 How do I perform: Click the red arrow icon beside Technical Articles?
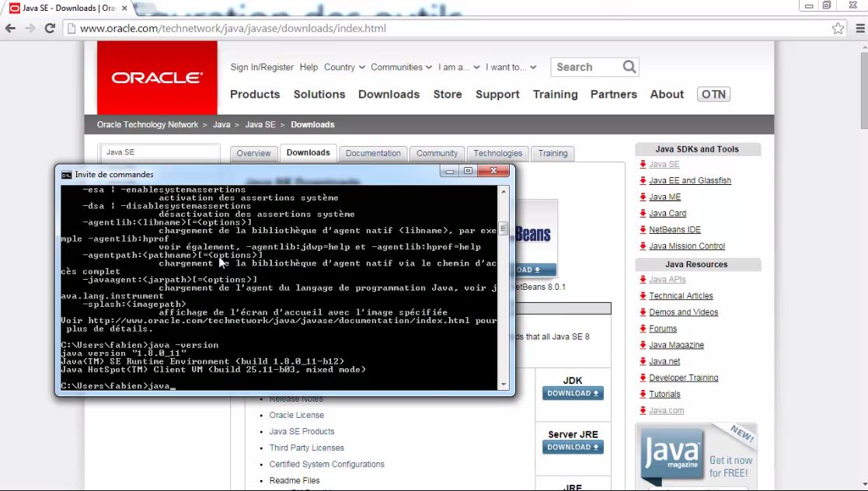point(643,296)
